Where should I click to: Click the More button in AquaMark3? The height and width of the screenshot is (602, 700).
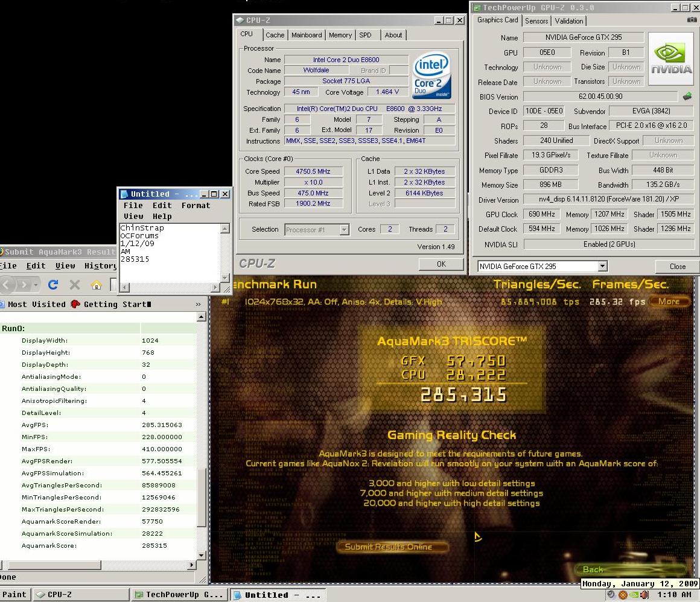(x=669, y=301)
